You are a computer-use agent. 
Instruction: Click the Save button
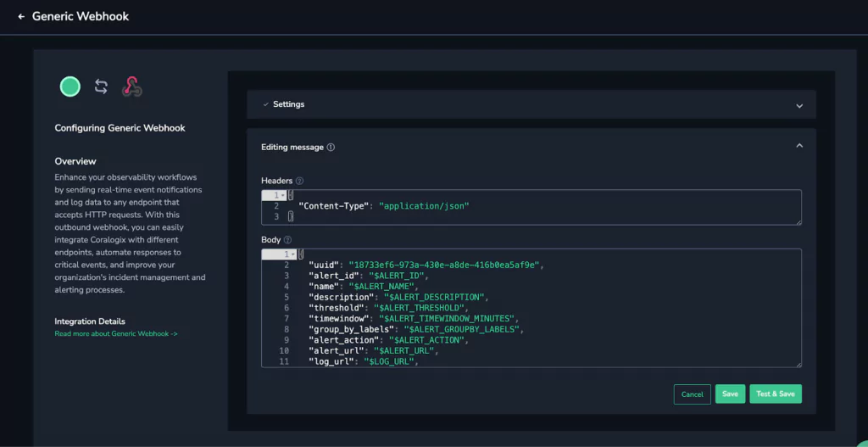(x=730, y=394)
